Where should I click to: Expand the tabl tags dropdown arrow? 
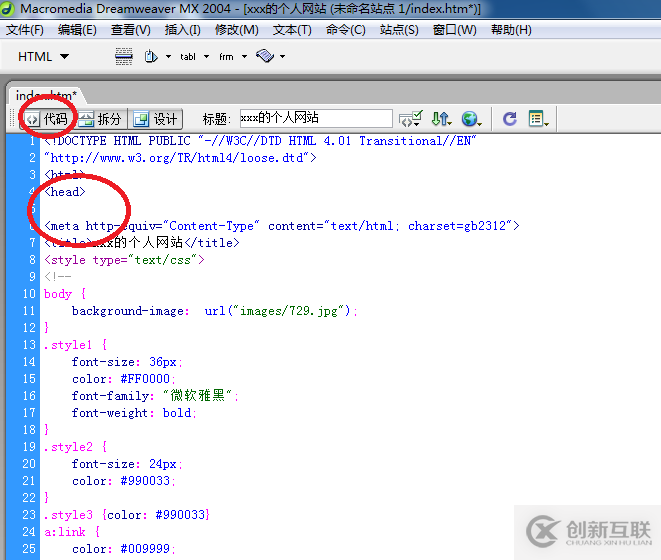tap(206, 57)
